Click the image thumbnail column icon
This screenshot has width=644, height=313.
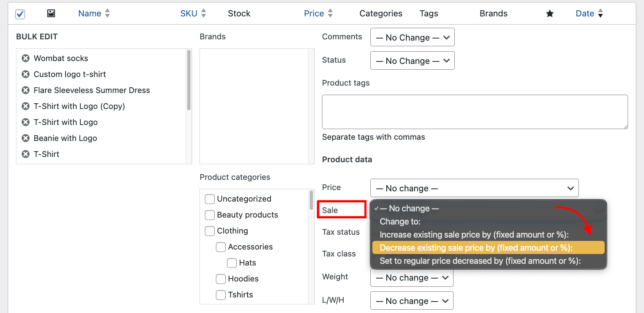click(51, 14)
